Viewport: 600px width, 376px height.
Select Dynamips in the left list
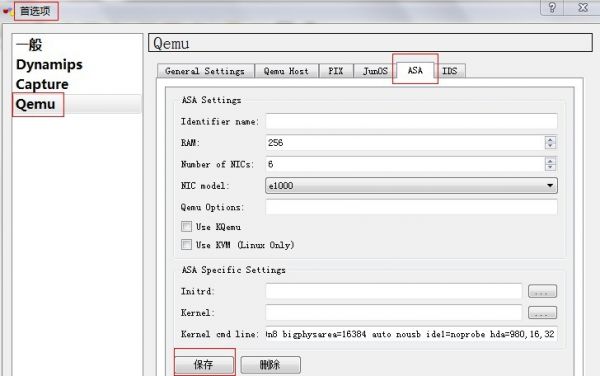tap(49, 64)
